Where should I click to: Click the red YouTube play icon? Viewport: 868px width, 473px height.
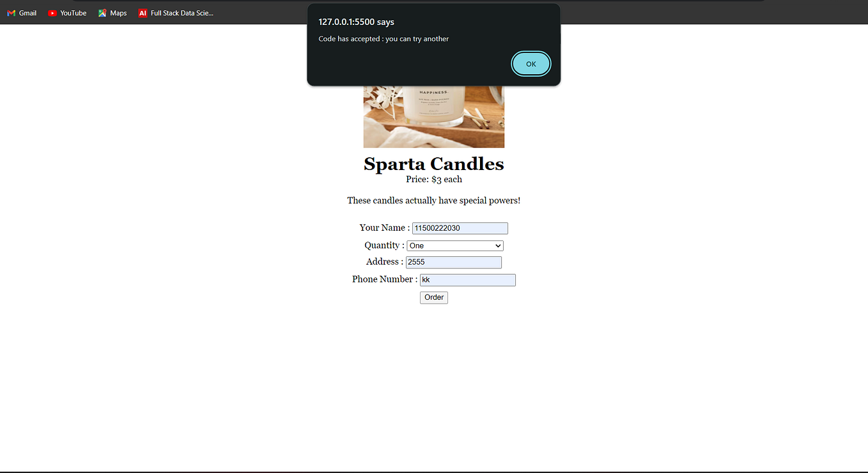(52, 12)
